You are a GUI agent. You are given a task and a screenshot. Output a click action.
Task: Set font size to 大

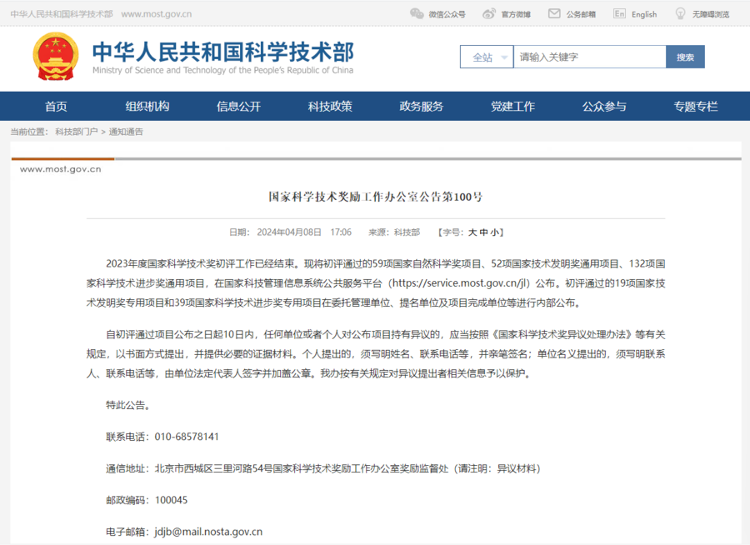pyautogui.click(x=472, y=233)
